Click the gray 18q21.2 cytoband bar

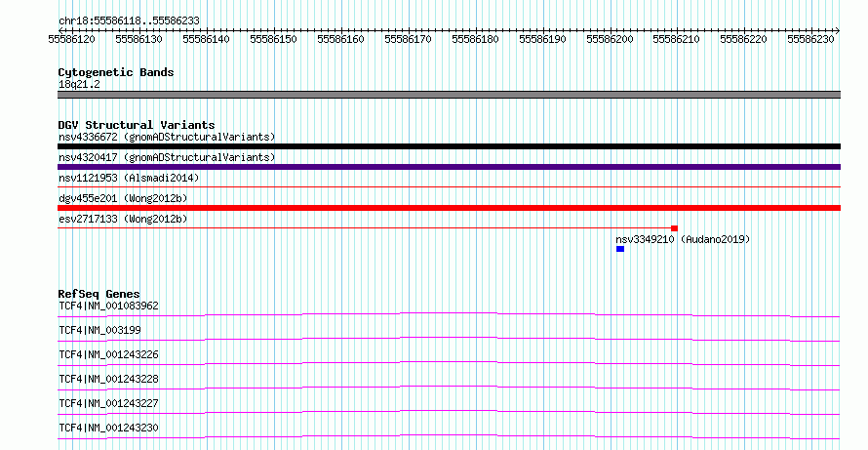coord(449,95)
